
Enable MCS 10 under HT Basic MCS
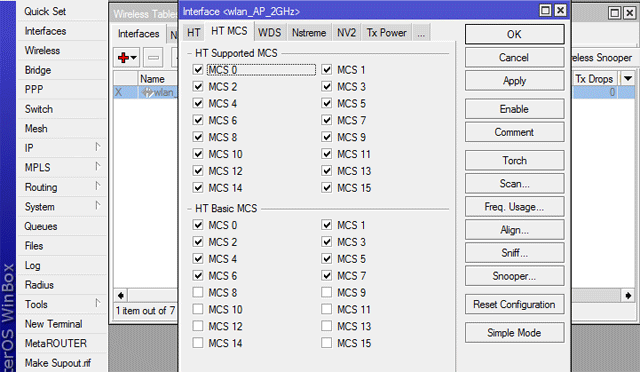click(x=198, y=310)
